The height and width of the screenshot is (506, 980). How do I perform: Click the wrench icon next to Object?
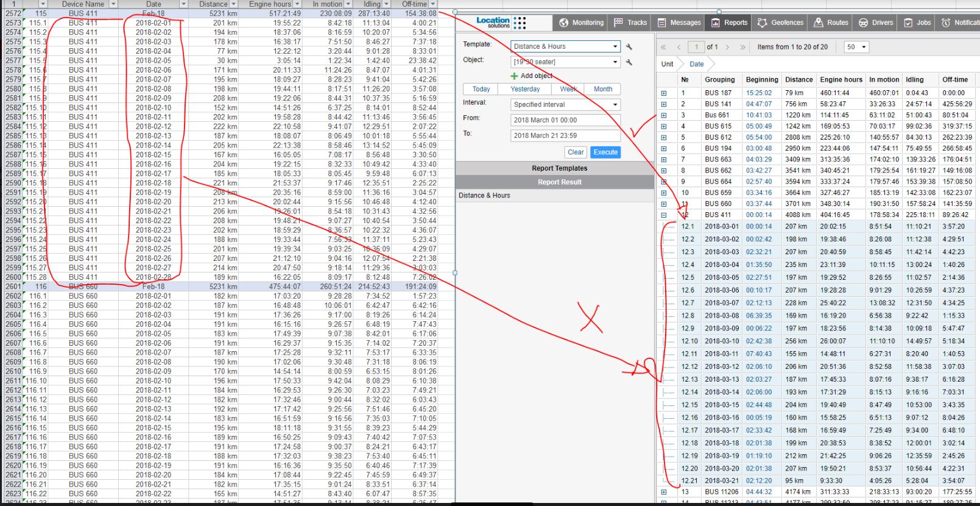tap(629, 62)
